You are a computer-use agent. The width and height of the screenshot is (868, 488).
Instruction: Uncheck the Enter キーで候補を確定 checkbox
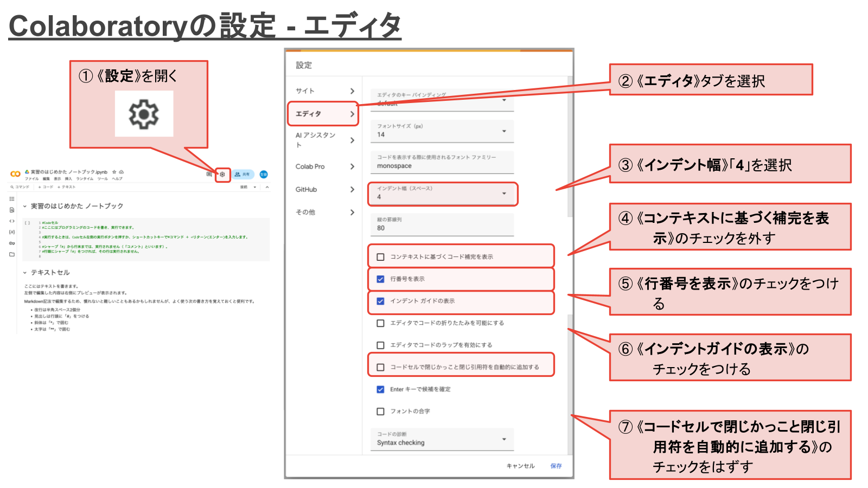tap(380, 389)
